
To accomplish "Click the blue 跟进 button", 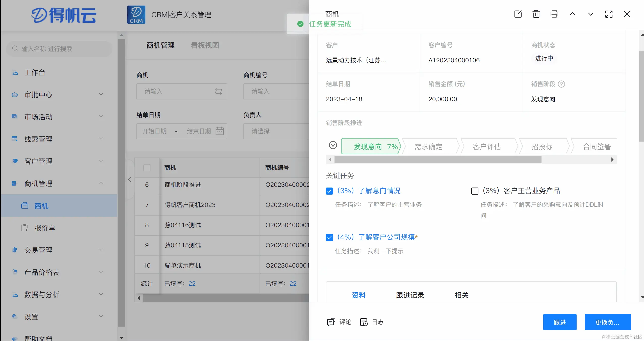I will 559,322.
